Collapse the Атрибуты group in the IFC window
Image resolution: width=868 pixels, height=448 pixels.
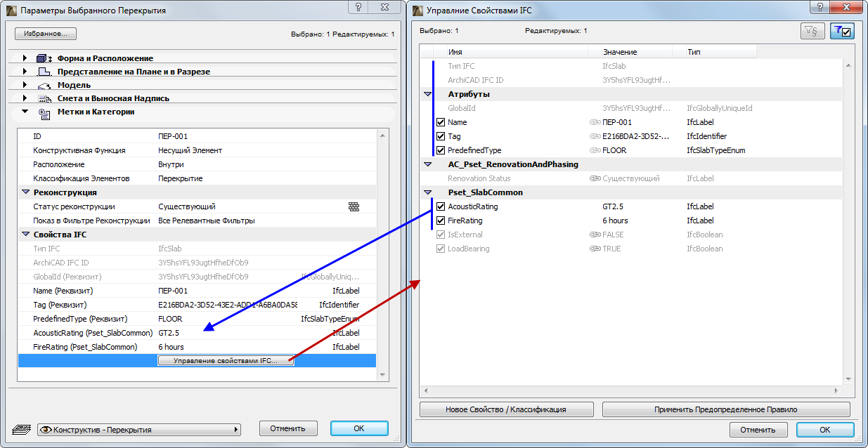point(427,94)
